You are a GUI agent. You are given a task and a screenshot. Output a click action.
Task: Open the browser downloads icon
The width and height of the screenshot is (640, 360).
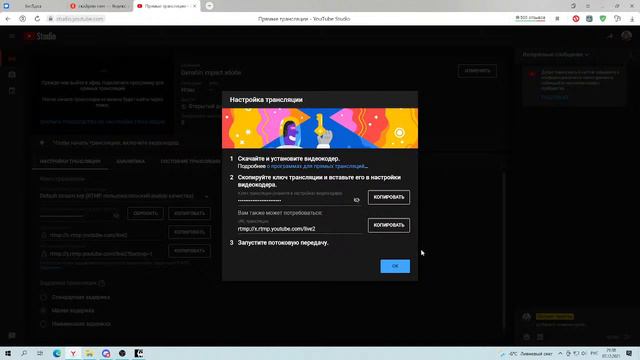point(632,19)
